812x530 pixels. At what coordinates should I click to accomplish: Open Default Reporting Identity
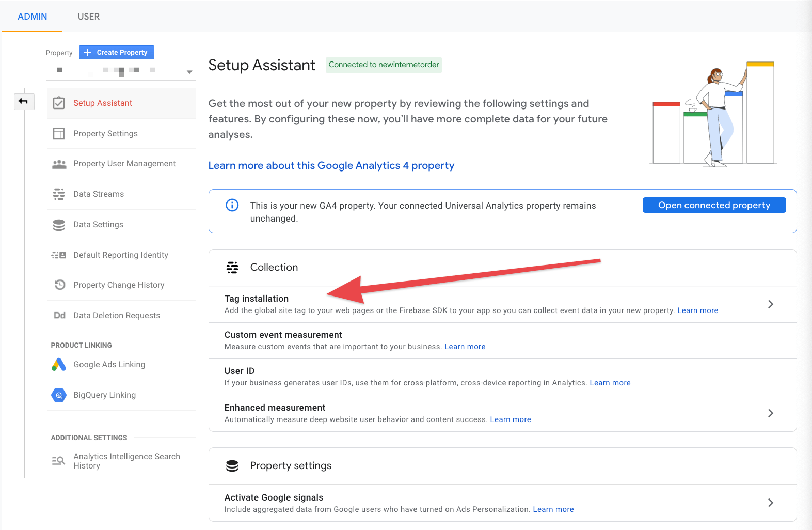tap(121, 255)
